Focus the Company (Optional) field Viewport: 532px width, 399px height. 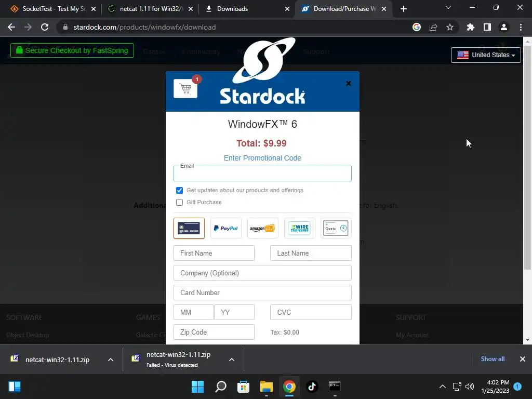point(262,273)
